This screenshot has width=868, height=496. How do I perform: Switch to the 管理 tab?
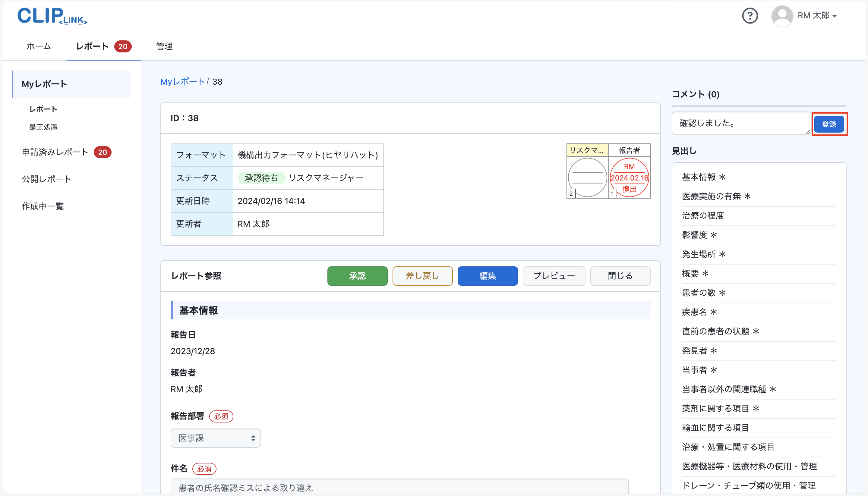(164, 46)
